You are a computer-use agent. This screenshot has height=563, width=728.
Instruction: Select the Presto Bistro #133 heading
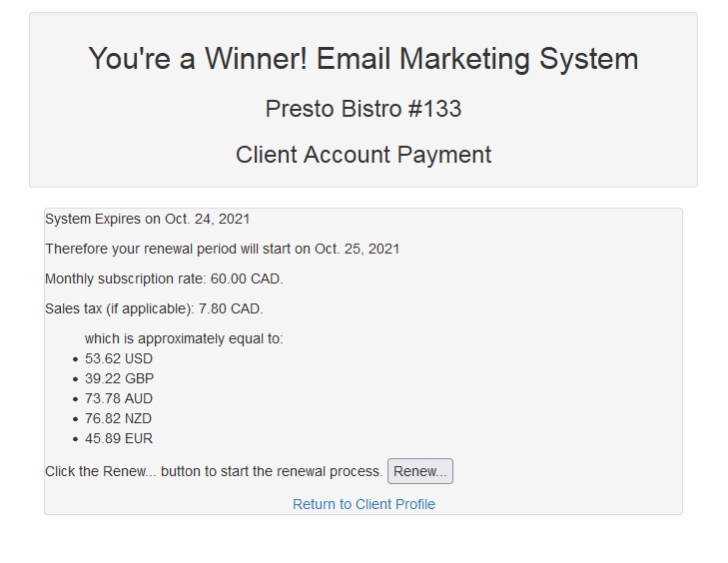(x=364, y=109)
